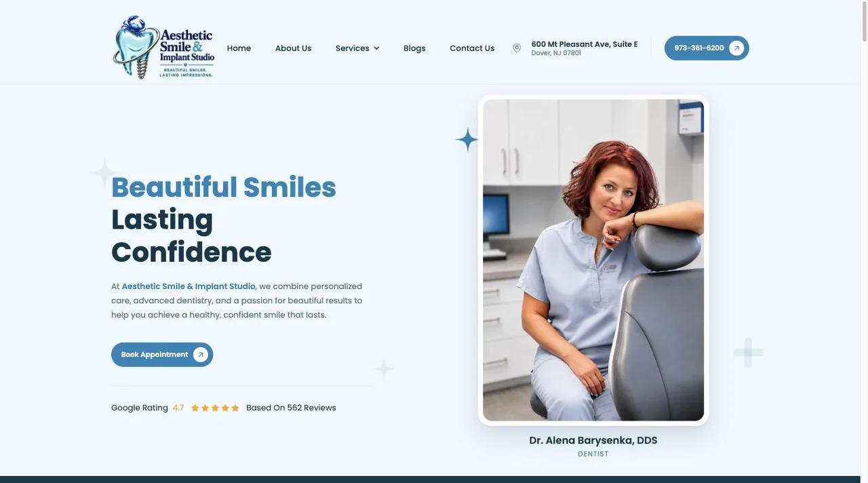Click the five gold rating stars
Screen dimensions: 868x483
coord(215,408)
